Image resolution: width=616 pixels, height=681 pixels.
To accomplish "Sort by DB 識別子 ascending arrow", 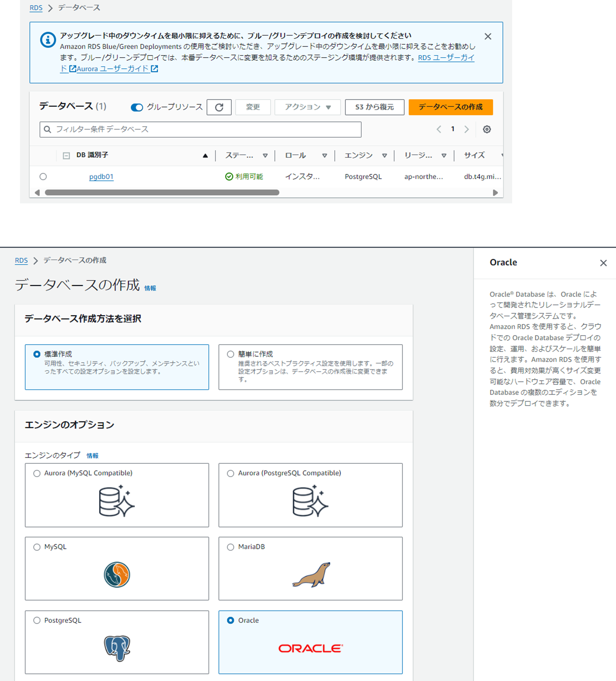I will click(205, 155).
